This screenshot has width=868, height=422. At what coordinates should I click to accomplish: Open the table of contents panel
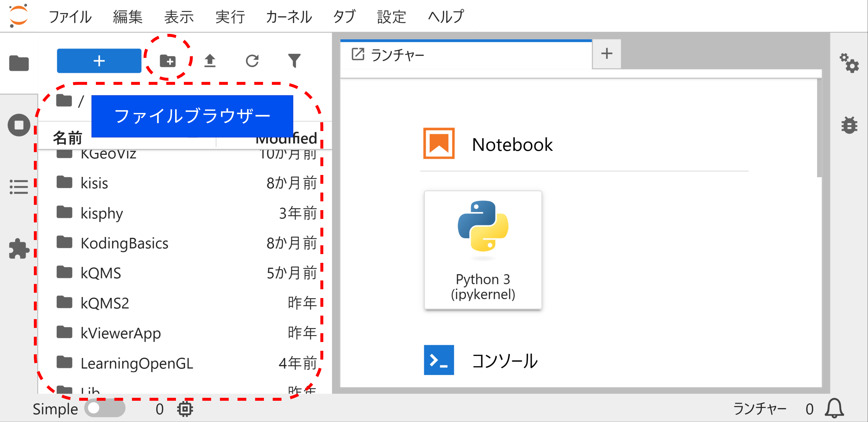18,187
